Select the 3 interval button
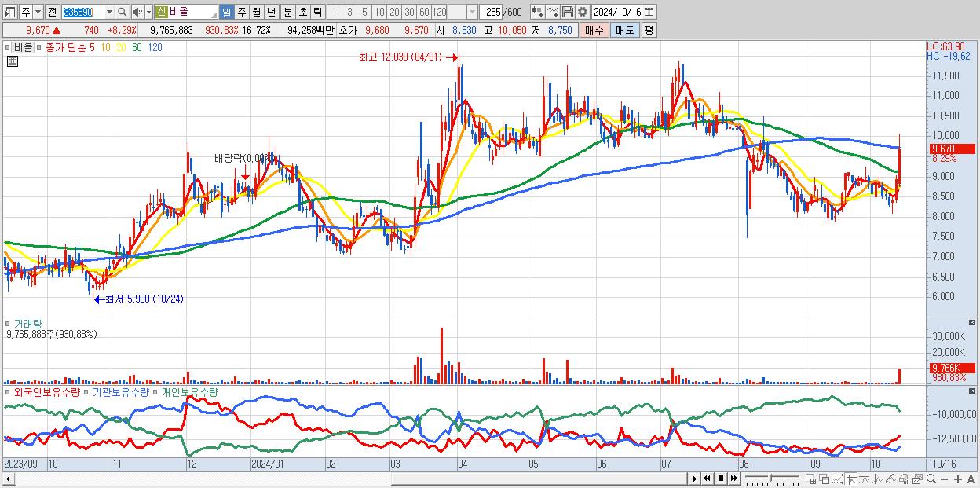Screen dimensions: 980x488 tap(349, 12)
